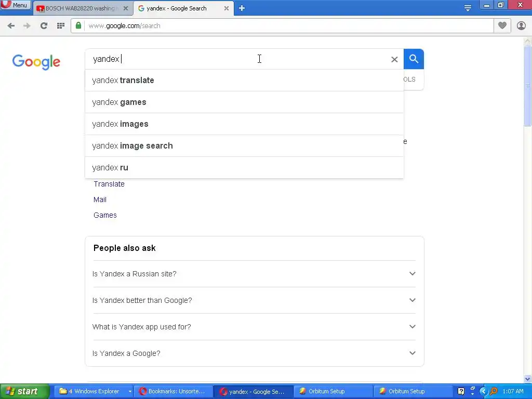
Task: Expand hidden tray icons arrow
Action: (484, 392)
